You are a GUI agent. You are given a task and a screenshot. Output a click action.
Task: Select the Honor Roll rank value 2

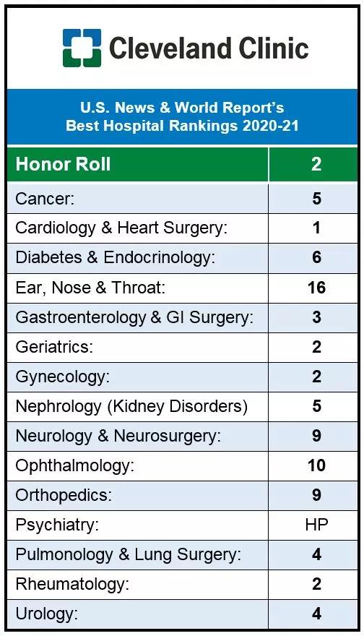pyautogui.click(x=316, y=164)
